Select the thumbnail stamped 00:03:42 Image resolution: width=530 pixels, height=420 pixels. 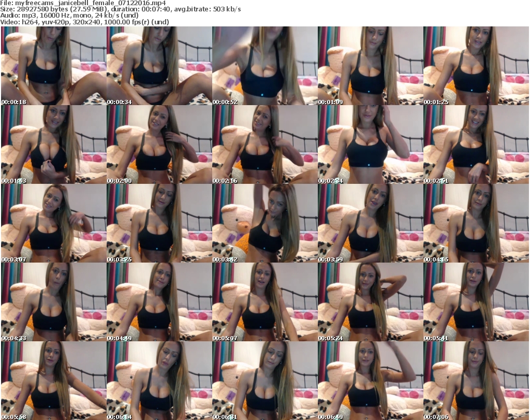click(x=264, y=223)
